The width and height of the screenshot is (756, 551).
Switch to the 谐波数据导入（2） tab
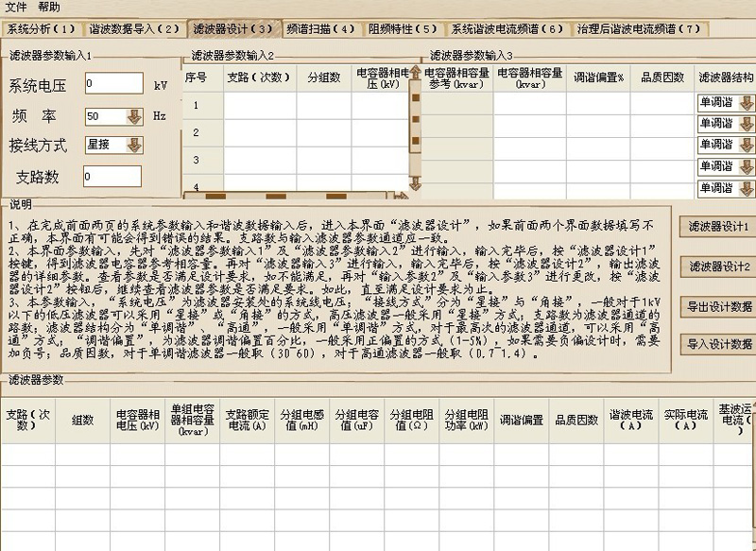tap(134, 28)
